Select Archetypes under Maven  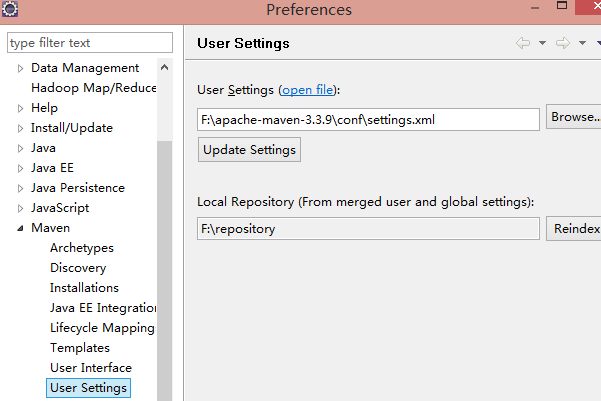(x=82, y=248)
